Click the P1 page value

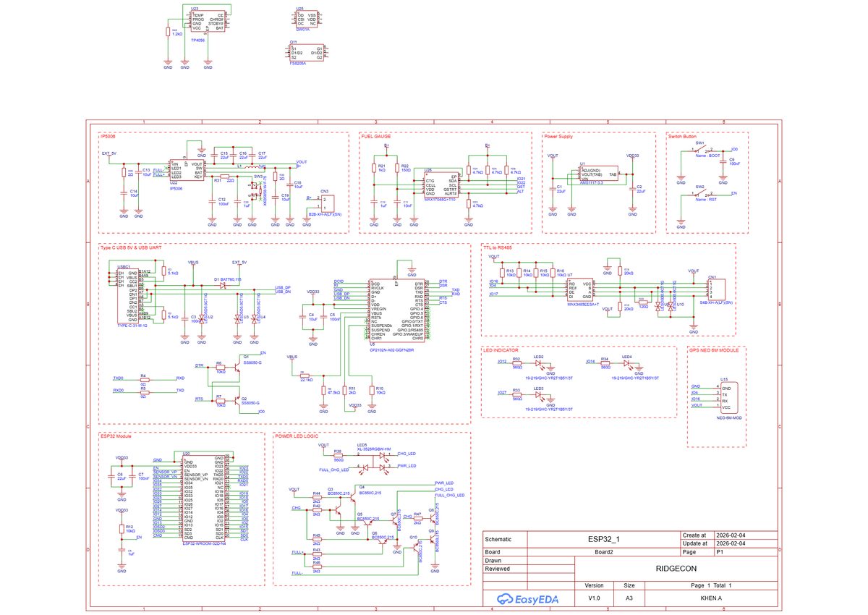(720, 551)
